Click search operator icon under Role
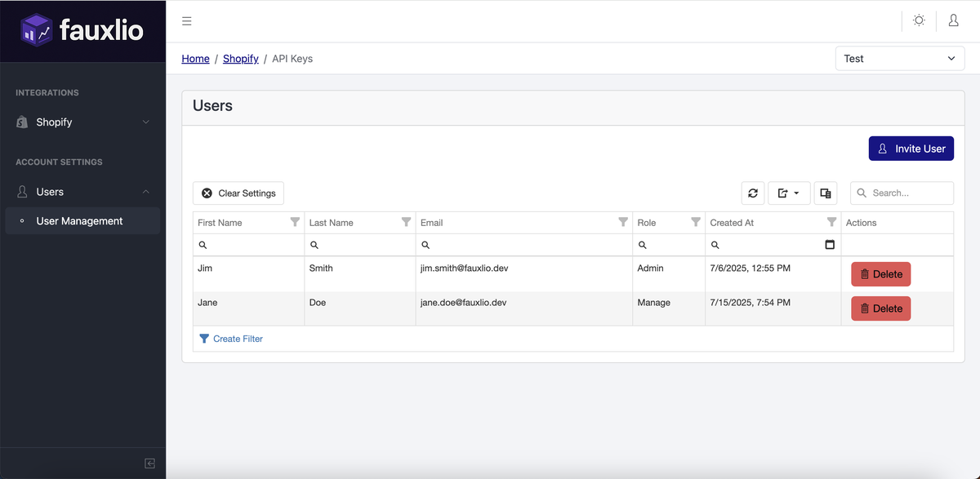980x479 pixels. (643, 245)
